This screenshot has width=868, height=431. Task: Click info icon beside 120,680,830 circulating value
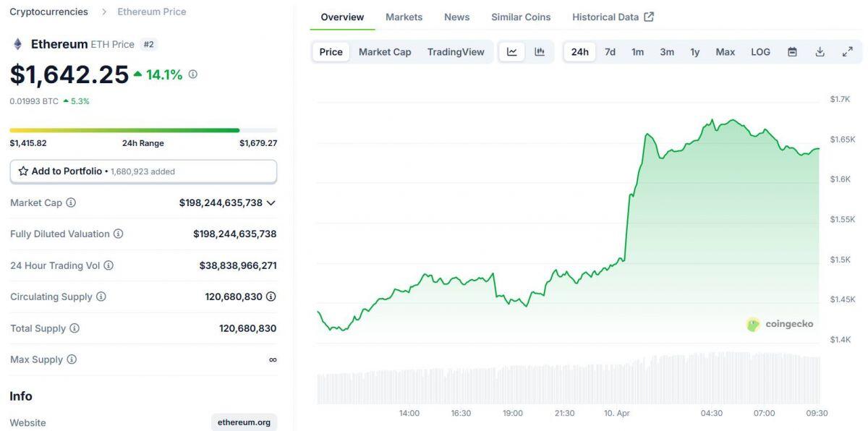click(271, 296)
